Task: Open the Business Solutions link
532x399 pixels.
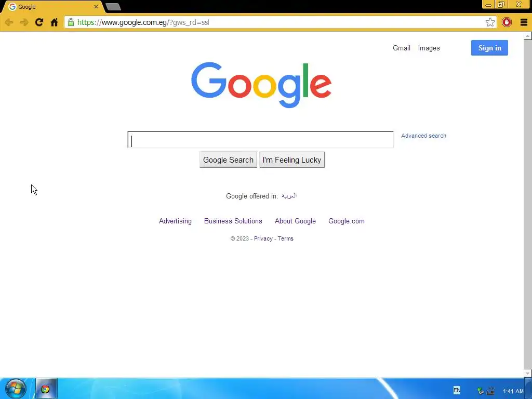Action: point(233,221)
